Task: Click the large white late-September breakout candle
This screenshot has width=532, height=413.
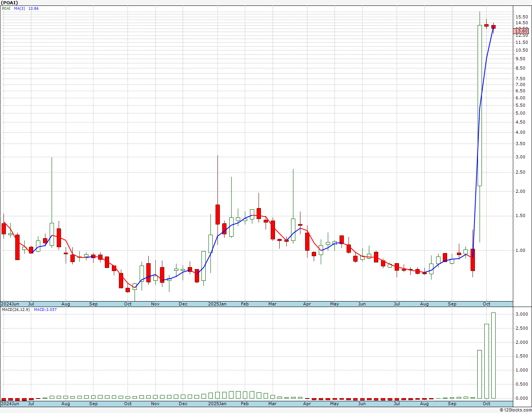Action: click(480, 106)
